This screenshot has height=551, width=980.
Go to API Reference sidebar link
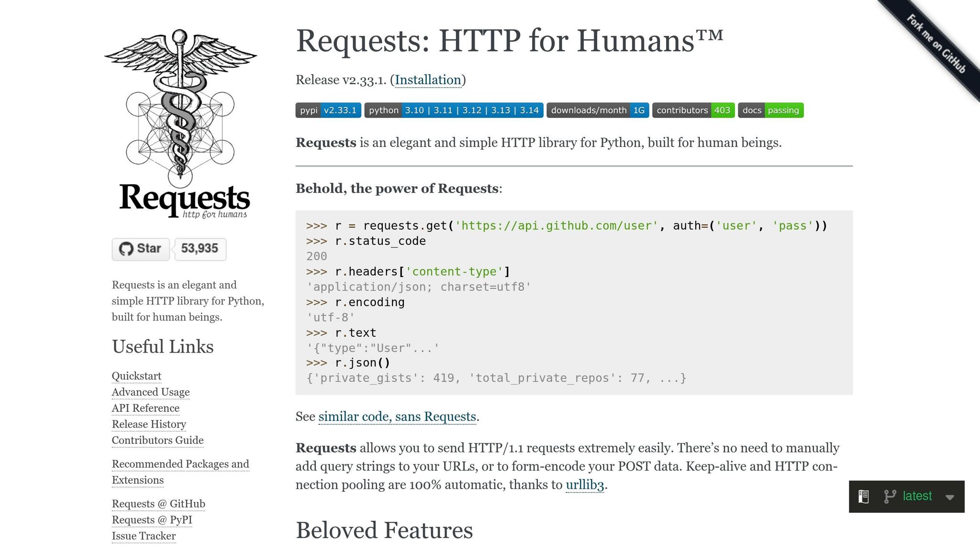(145, 408)
